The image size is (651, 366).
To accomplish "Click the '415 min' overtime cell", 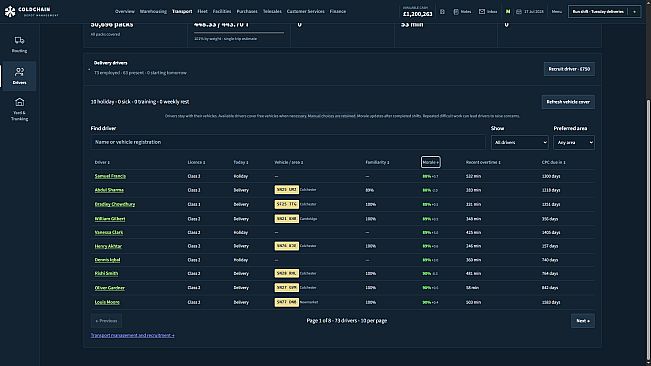I will [x=473, y=232].
